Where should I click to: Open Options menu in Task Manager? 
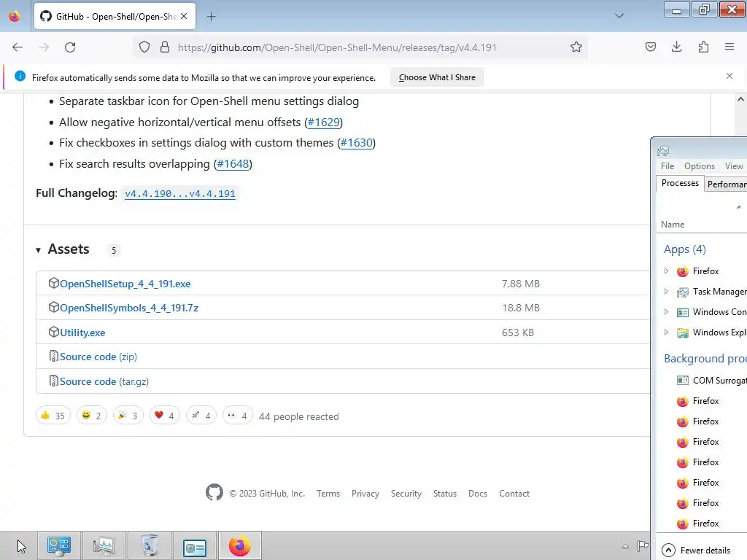tap(700, 166)
